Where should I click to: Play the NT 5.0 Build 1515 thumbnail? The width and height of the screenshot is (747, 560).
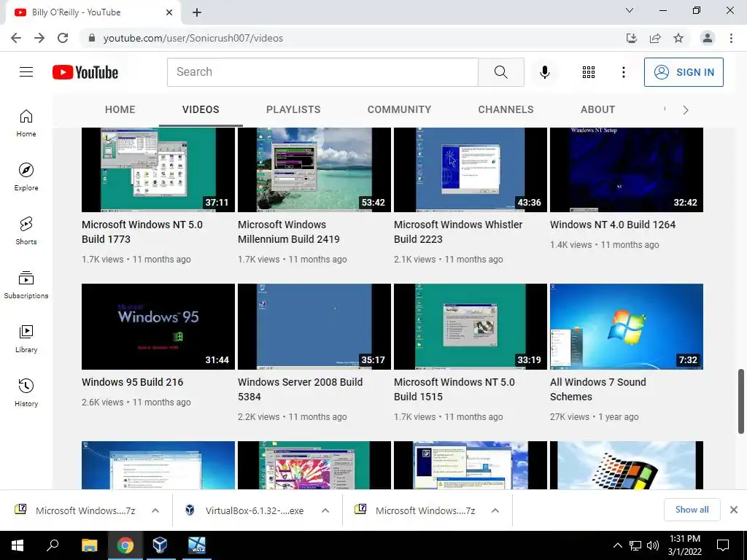471,327
